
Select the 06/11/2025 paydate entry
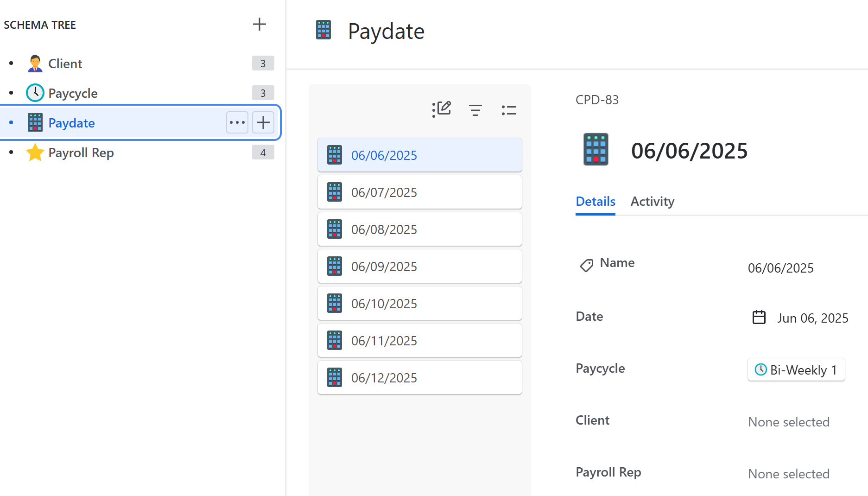420,340
